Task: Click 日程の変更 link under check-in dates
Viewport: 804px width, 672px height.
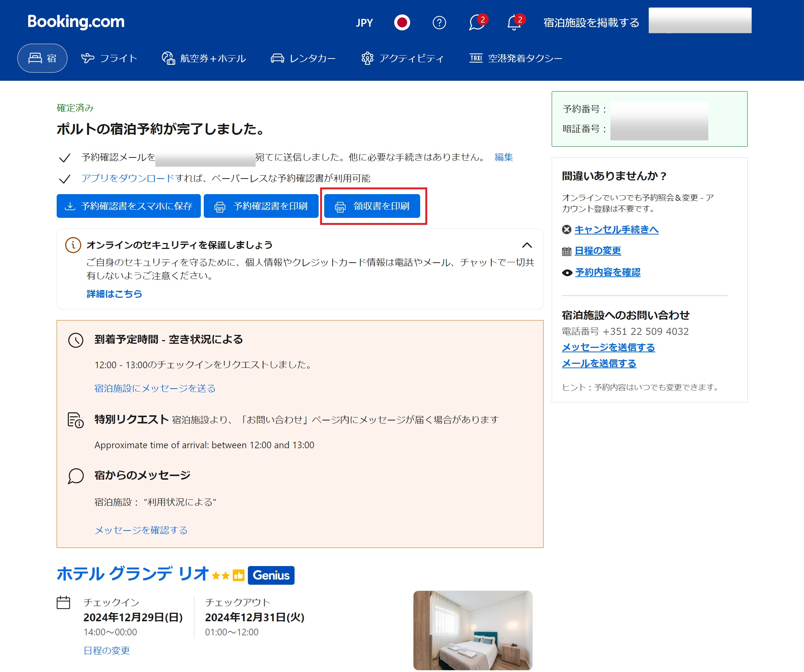Action: (107, 651)
